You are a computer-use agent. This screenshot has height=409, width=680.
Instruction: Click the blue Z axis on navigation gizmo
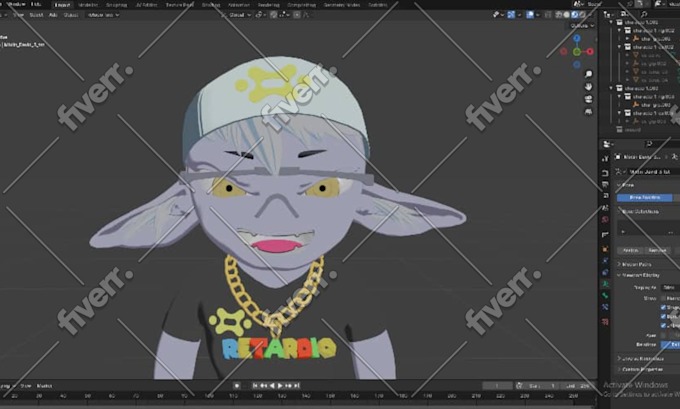click(577, 39)
